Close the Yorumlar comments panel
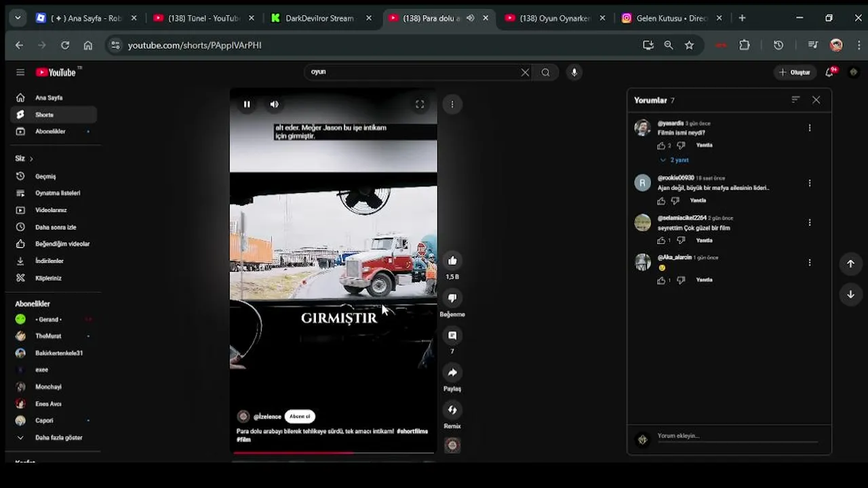This screenshot has height=488, width=868. [x=816, y=100]
